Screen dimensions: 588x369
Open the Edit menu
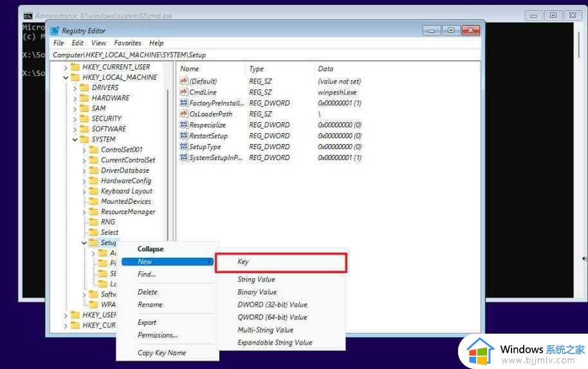tap(78, 43)
